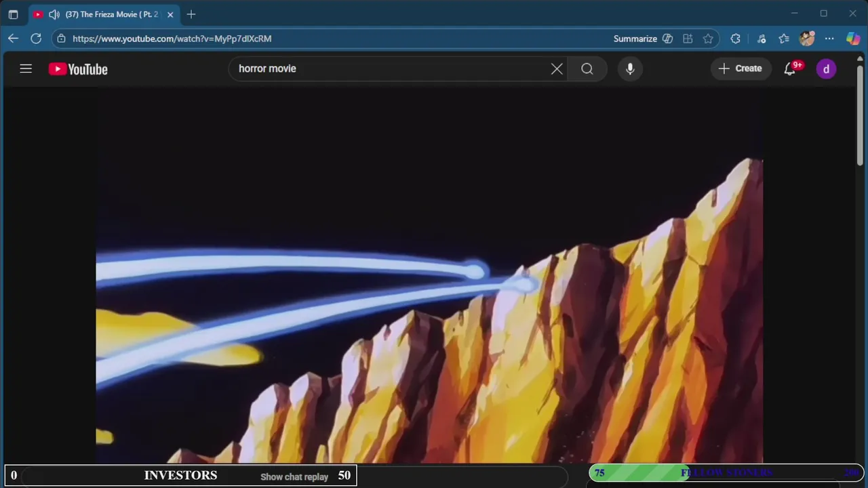Click Show chat replay
The image size is (868, 488).
click(294, 476)
